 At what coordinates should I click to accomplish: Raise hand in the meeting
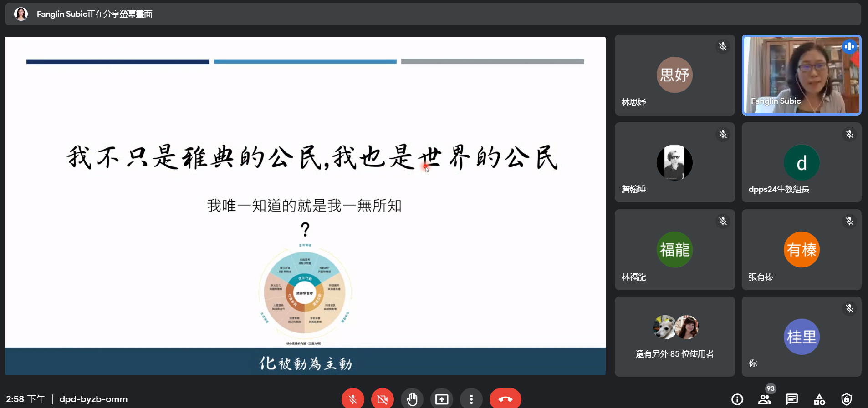pyautogui.click(x=412, y=399)
